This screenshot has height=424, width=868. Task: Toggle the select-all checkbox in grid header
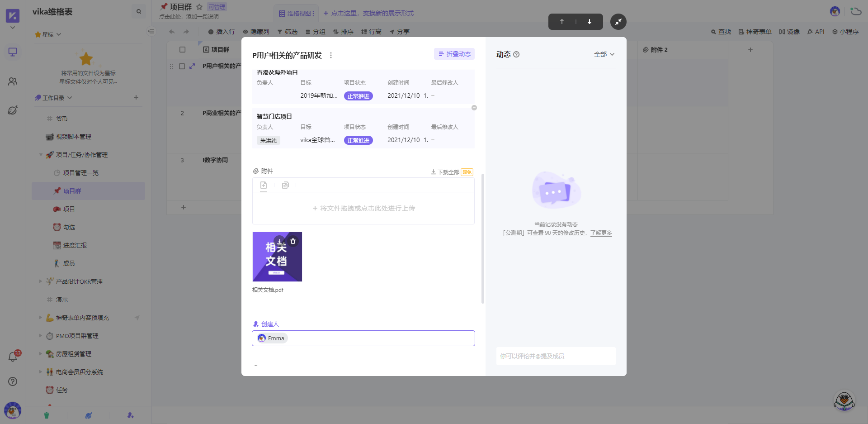(x=183, y=50)
